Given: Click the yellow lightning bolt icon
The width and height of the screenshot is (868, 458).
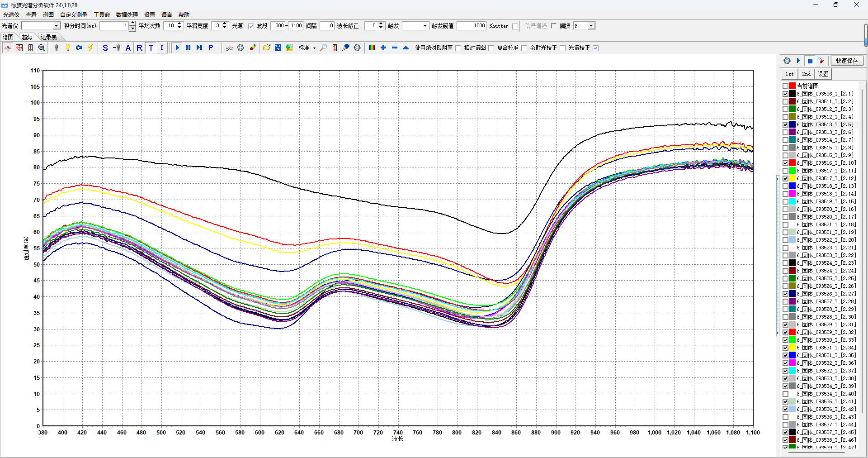Looking at the screenshot, I should click(x=90, y=48).
